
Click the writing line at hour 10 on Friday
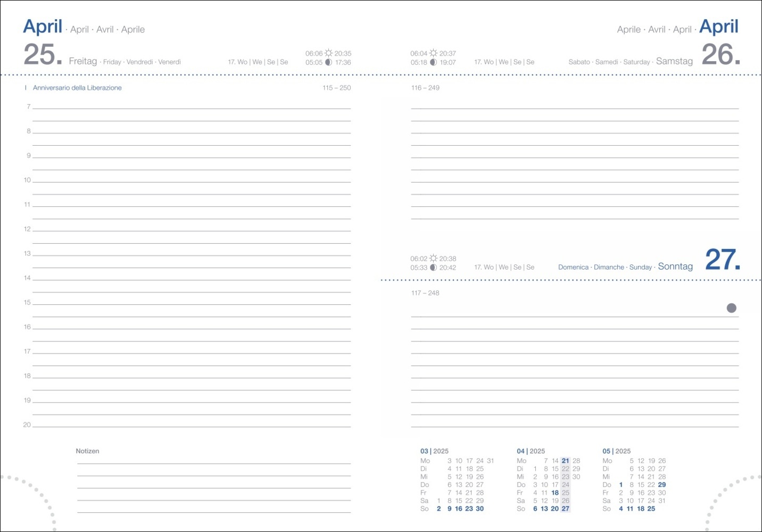[192, 182]
